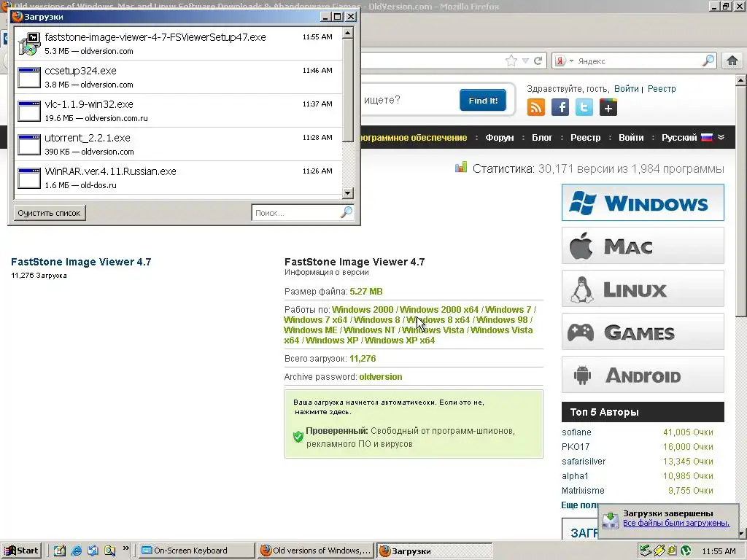Reload the page with the refresh icon
The width and height of the screenshot is (747, 560).
[538, 61]
